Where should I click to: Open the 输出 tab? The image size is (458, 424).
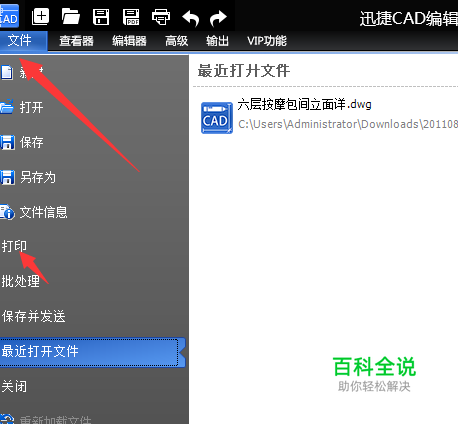tap(217, 41)
